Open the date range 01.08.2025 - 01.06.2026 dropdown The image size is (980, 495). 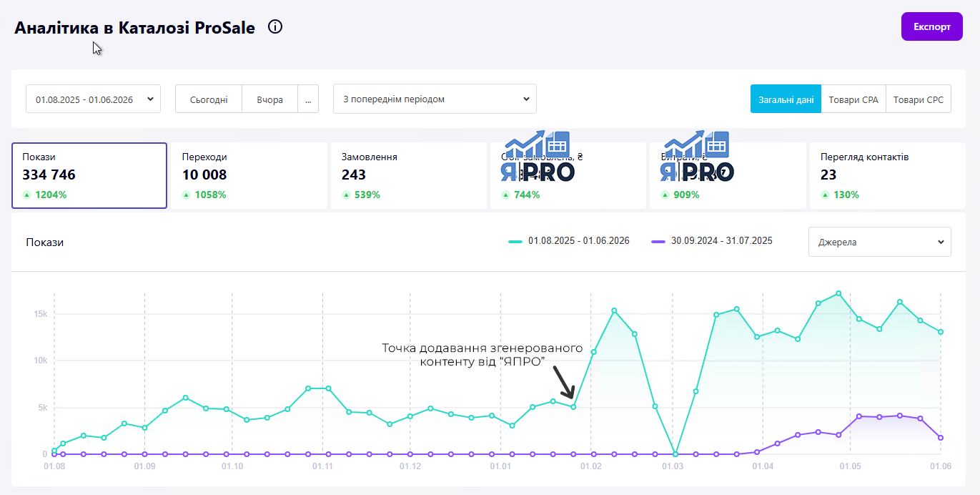tap(94, 99)
